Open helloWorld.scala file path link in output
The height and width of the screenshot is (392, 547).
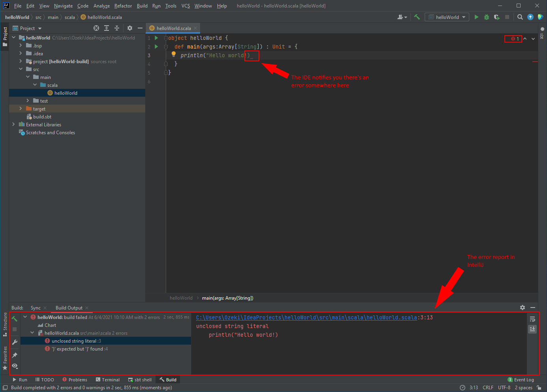point(307,317)
